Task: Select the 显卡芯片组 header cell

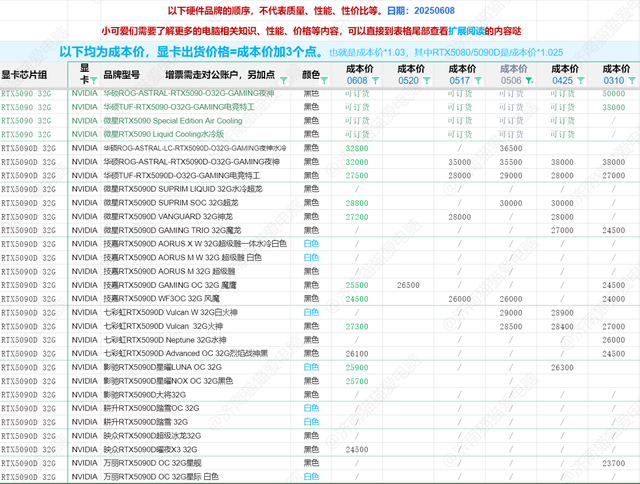Action: [x=33, y=75]
